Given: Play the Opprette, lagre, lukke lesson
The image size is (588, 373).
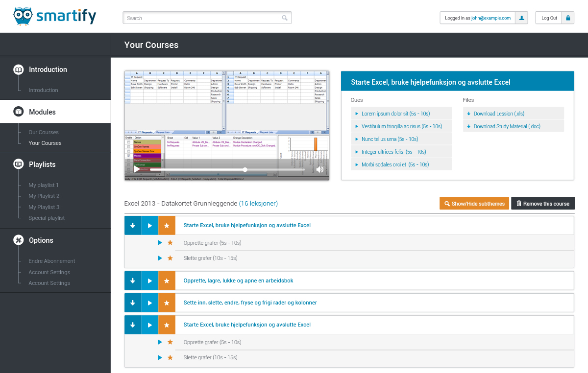Looking at the screenshot, I should (150, 281).
